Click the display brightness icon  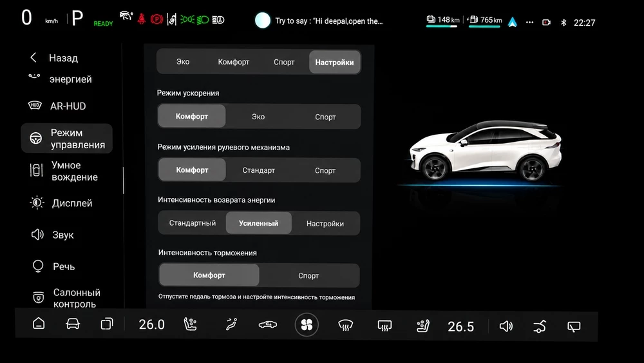(x=37, y=202)
